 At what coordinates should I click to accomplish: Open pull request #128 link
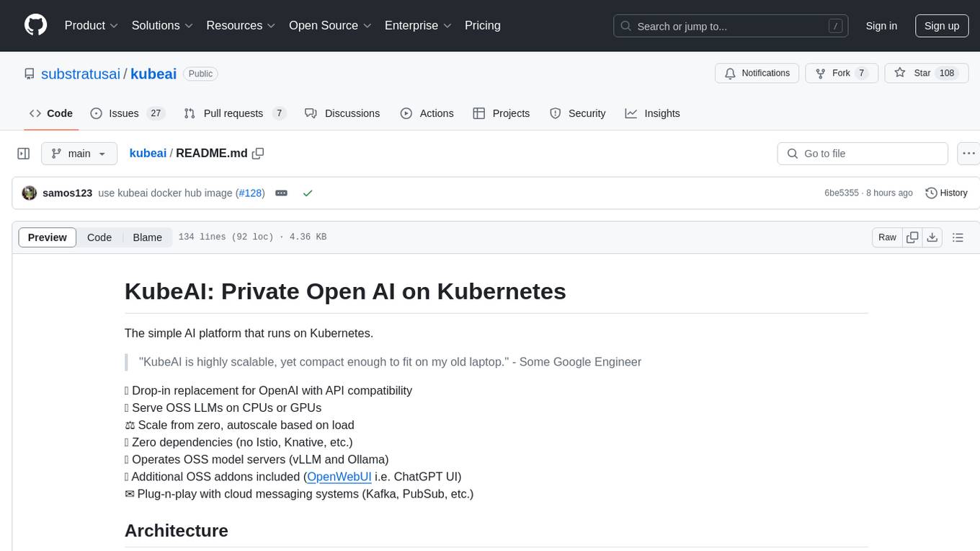pyautogui.click(x=250, y=193)
